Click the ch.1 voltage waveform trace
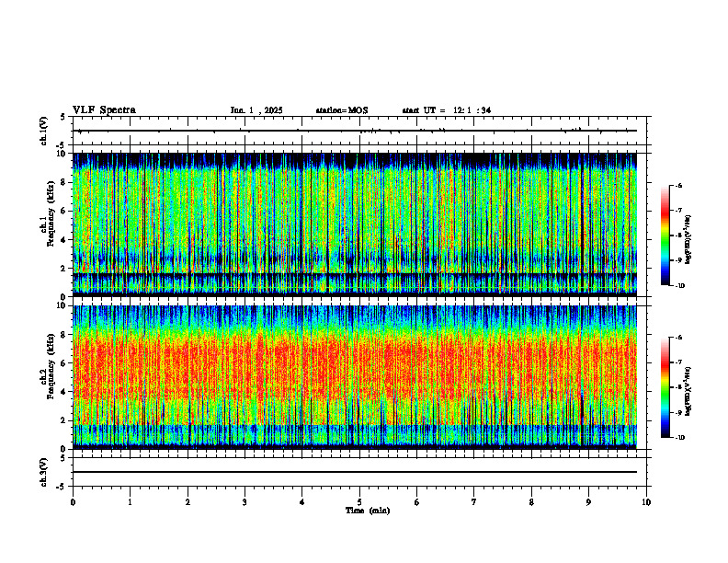Screen dimensions: 728x563 tap(355, 131)
